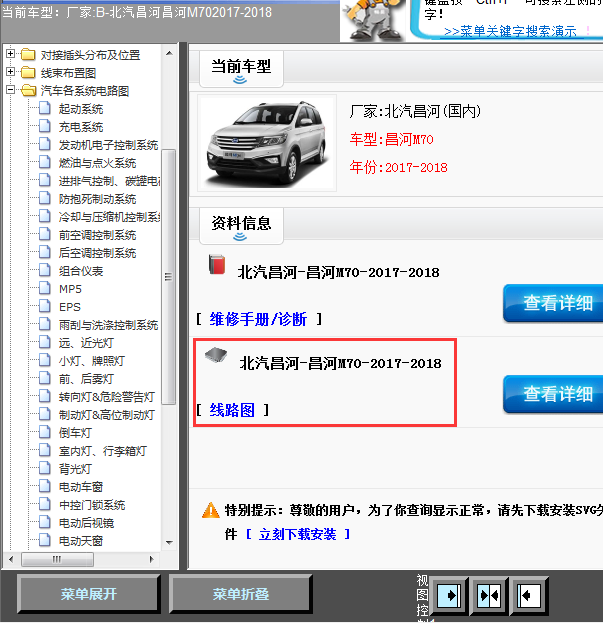
Task: Select 前、后雾灯 entry
Action: (x=86, y=379)
